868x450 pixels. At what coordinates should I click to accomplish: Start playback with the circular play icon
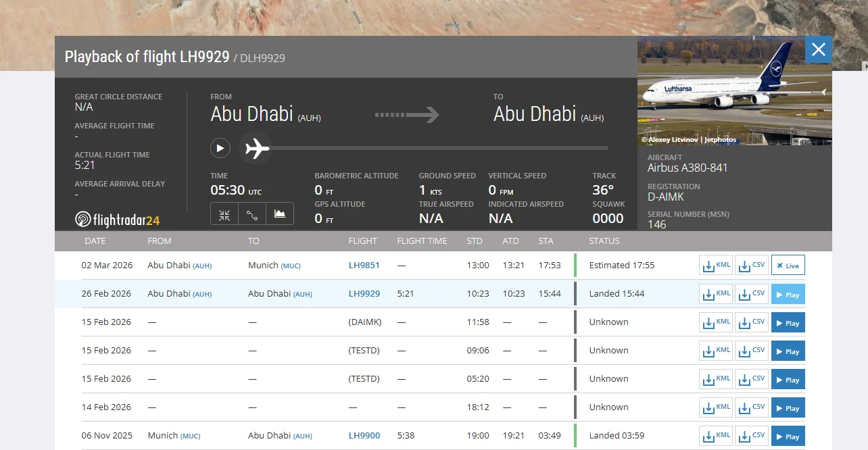coord(220,148)
